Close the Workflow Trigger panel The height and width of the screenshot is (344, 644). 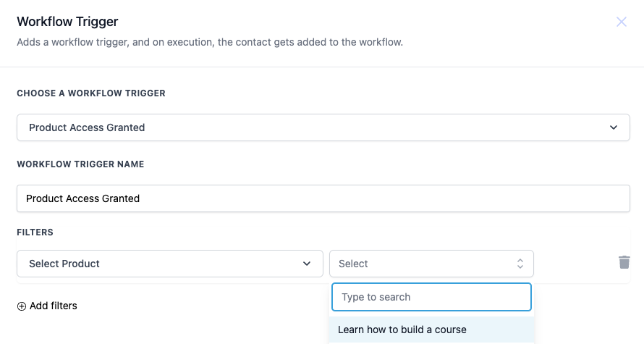click(x=621, y=22)
